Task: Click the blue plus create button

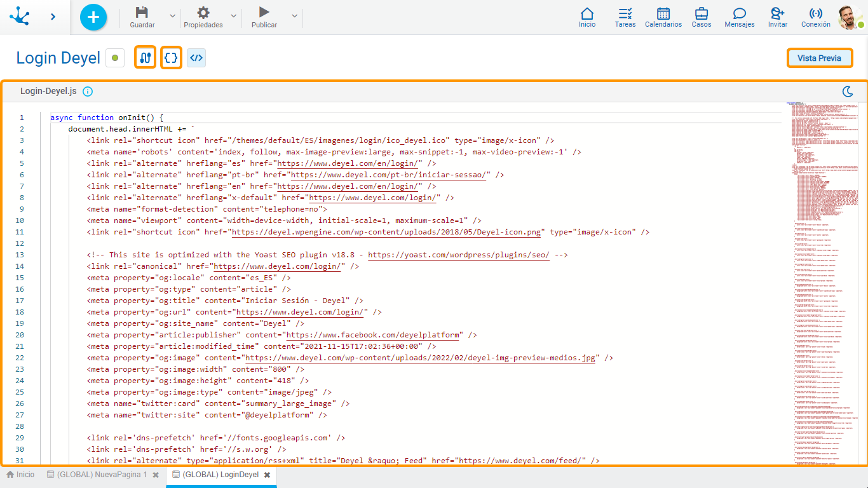Action: [x=93, y=17]
